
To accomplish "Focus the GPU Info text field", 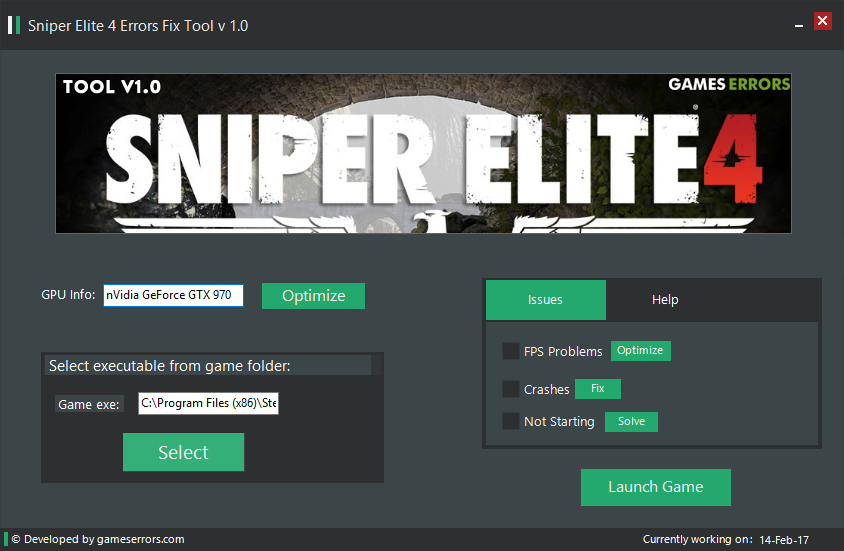I will (173, 295).
